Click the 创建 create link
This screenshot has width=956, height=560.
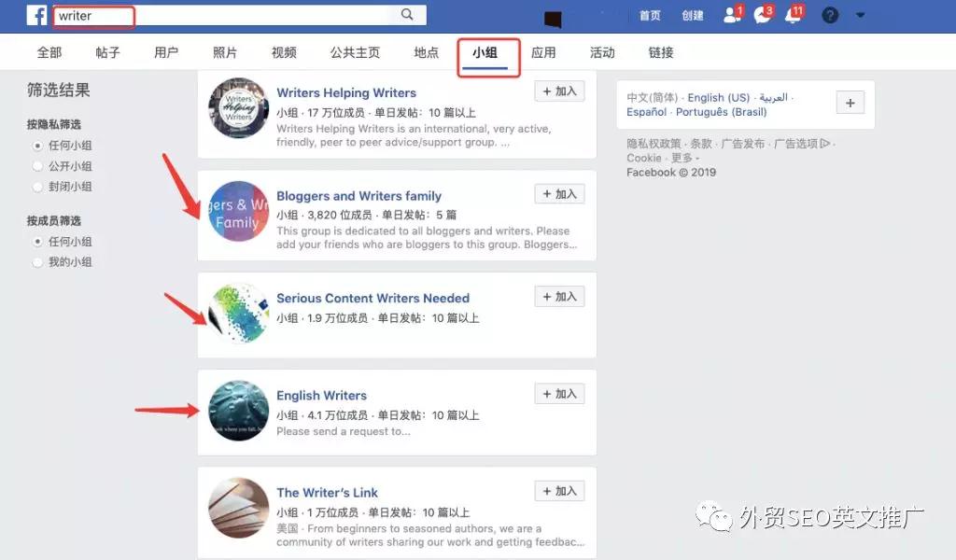tap(693, 15)
